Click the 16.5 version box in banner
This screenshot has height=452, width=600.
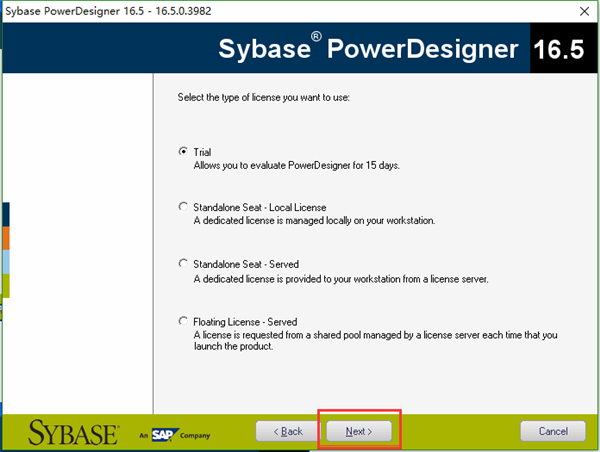[559, 49]
